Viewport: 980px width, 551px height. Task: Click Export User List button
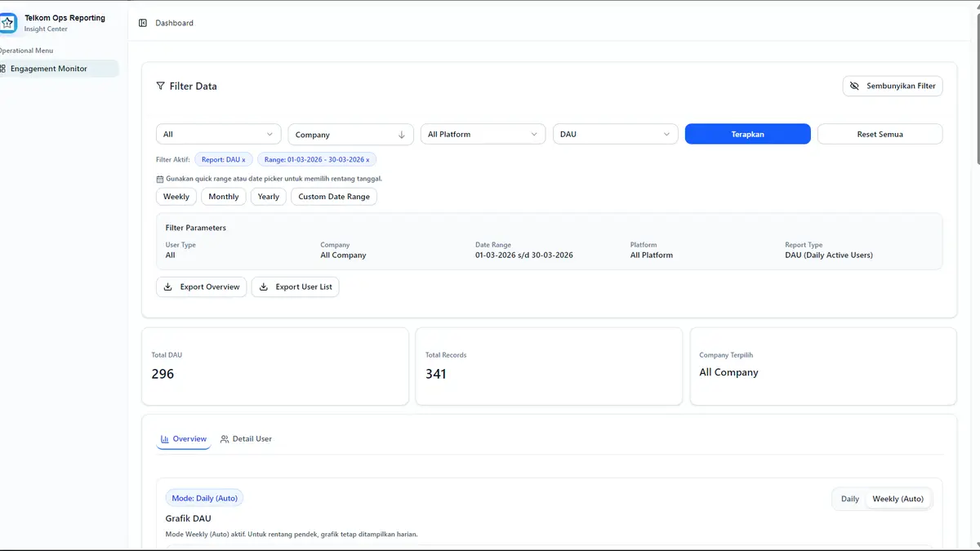click(x=295, y=287)
